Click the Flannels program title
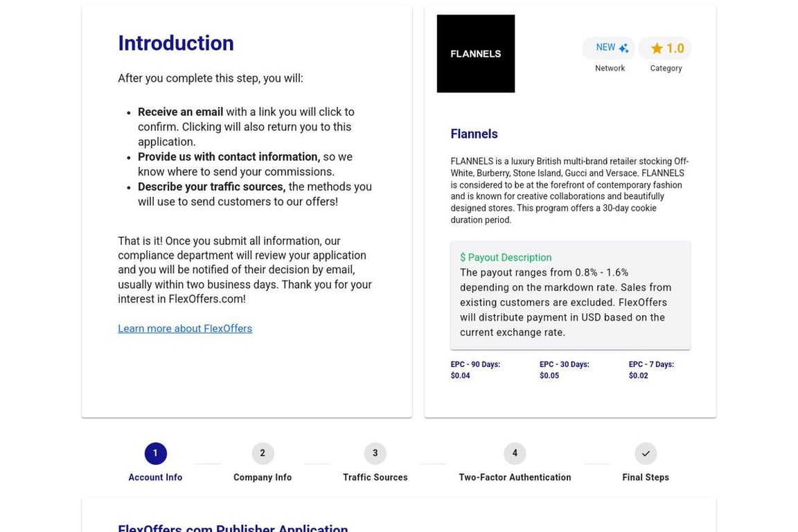Screen dimensions: 798x532 (474, 134)
